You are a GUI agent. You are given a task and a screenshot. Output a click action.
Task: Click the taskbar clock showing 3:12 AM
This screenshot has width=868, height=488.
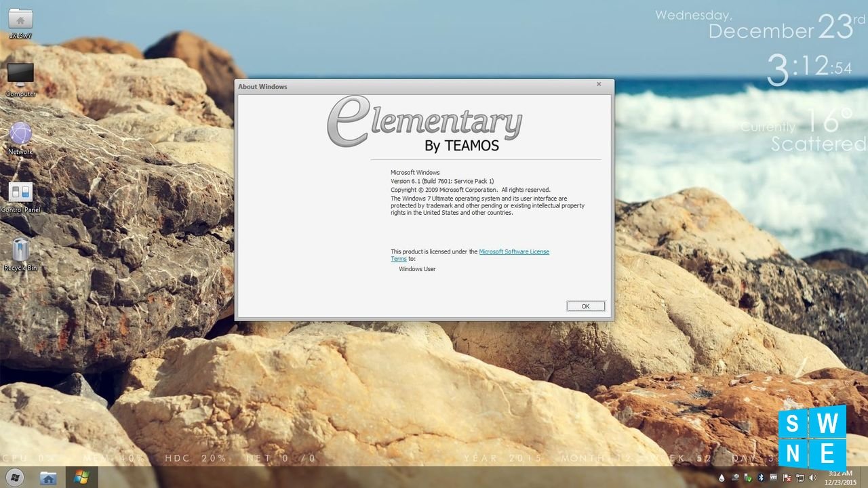(840, 477)
